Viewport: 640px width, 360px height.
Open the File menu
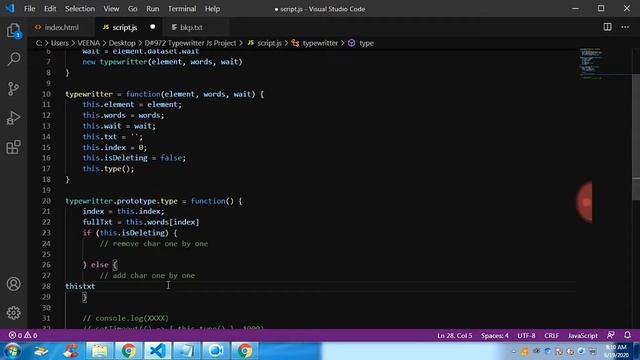pyautogui.click(x=29, y=9)
